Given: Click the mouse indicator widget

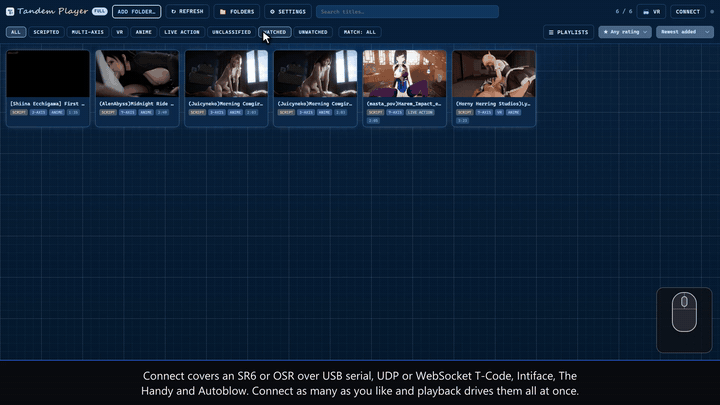Looking at the screenshot, I should [x=684, y=320].
